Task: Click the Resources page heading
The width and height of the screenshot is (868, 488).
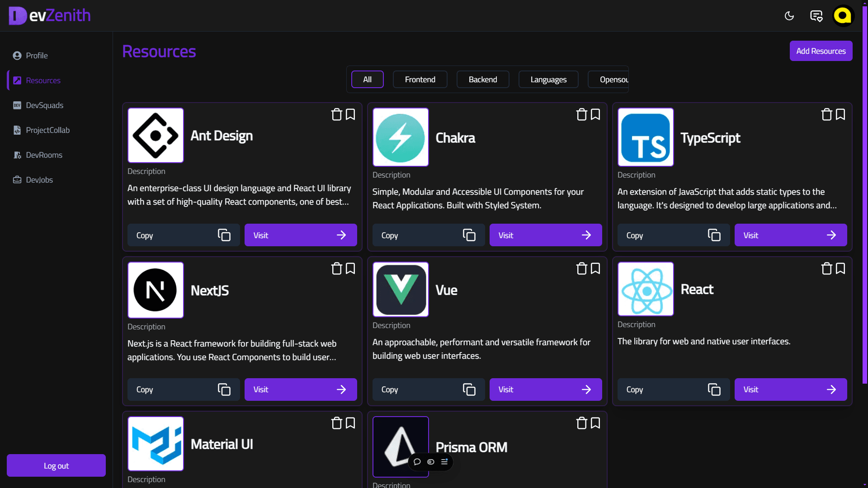Action: pos(159,52)
